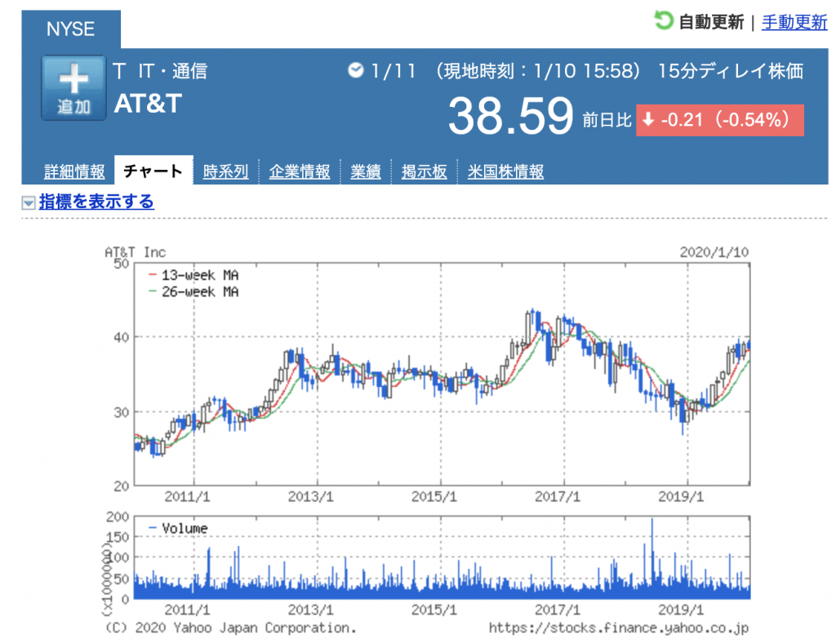The height and width of the screenshot is (644, 836).
Task: Select the 自動更新 auto update option
Action: coord(711,22)
